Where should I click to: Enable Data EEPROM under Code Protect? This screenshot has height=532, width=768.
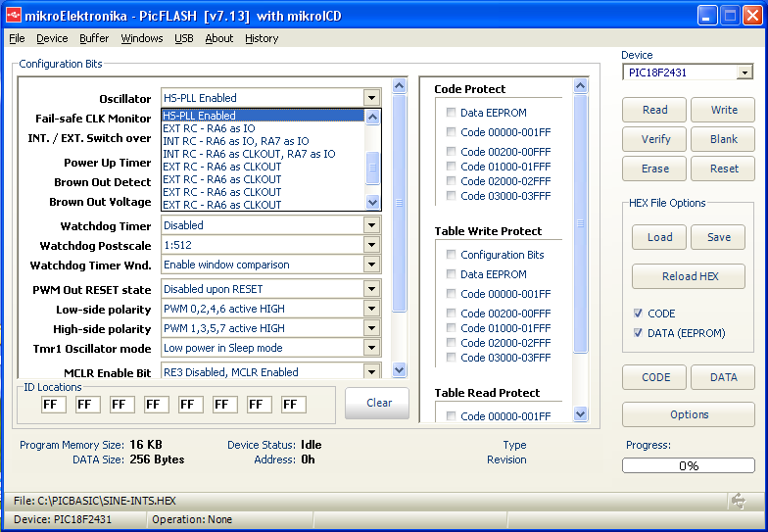pos(452,113)
